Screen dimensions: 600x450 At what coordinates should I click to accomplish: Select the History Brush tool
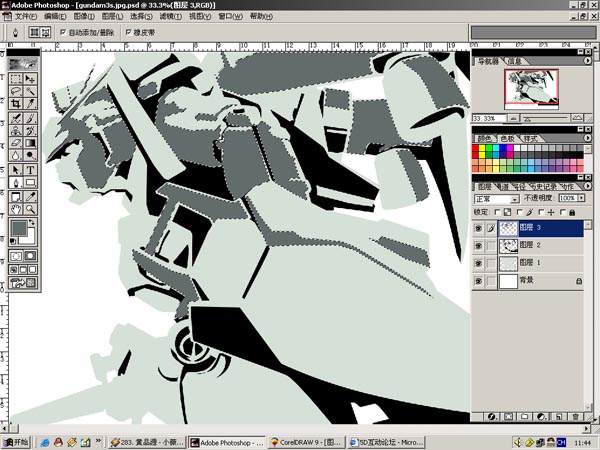coord(30,130)
